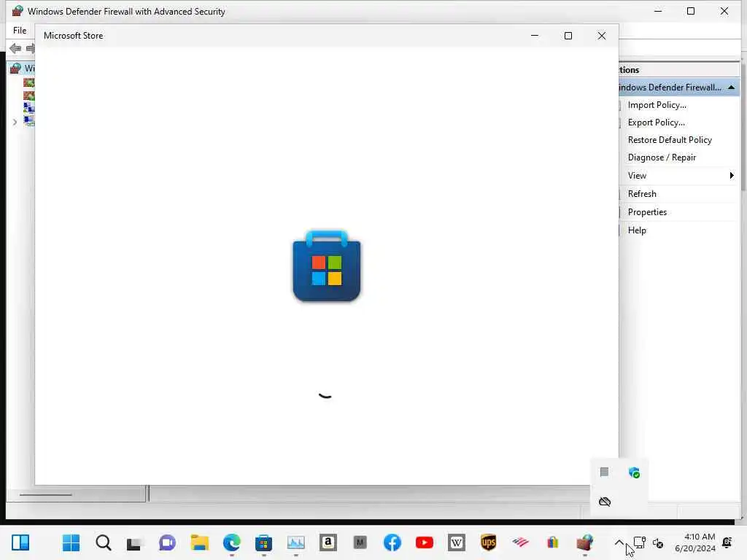Open the clock showing 4:10 AM

click(694, 542)
